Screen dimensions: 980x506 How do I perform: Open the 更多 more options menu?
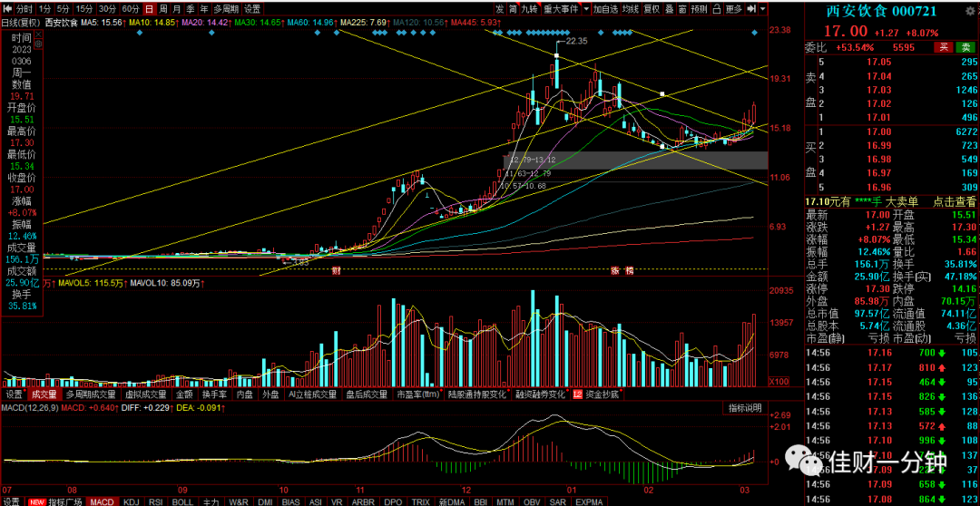[734, 9]
